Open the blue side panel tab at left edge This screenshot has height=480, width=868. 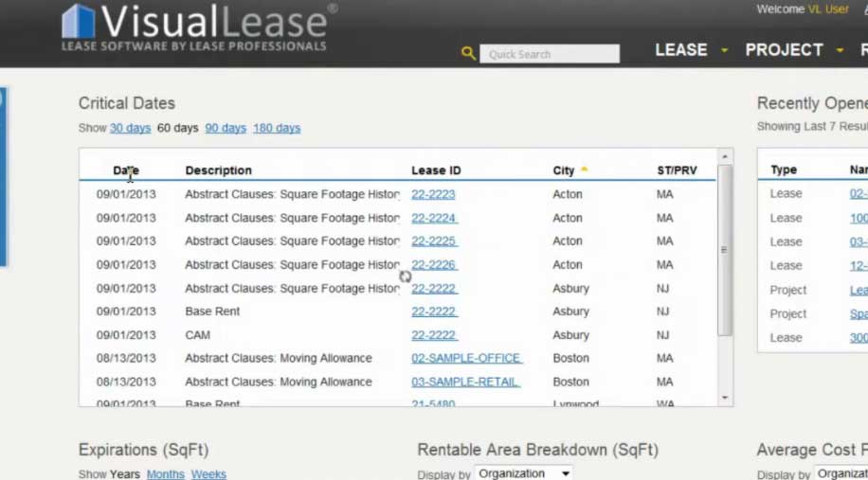[x=3, y=177]
